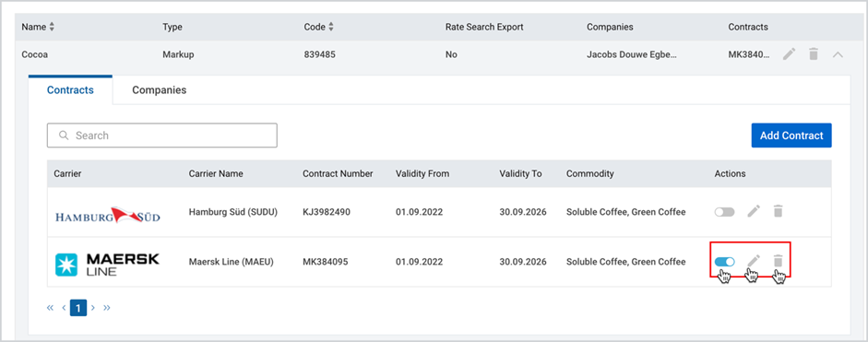Click code value 839485
The image size is (868, 342).
[319, 54]
